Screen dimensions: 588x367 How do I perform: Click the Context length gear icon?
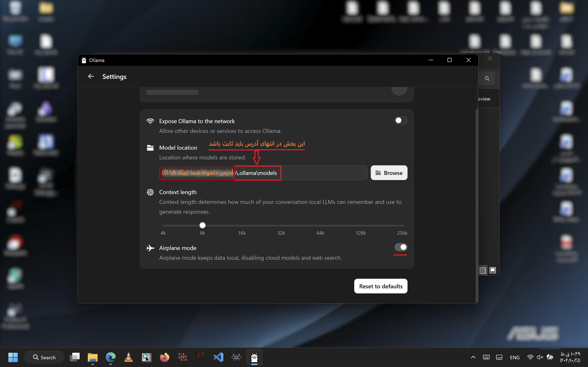coord(150,192)
